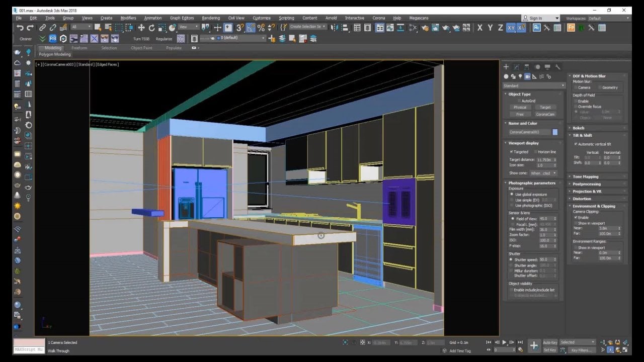Screen dimensions: 644x362
Task: Select the Rotate transform tool
Action: point(151,28)
